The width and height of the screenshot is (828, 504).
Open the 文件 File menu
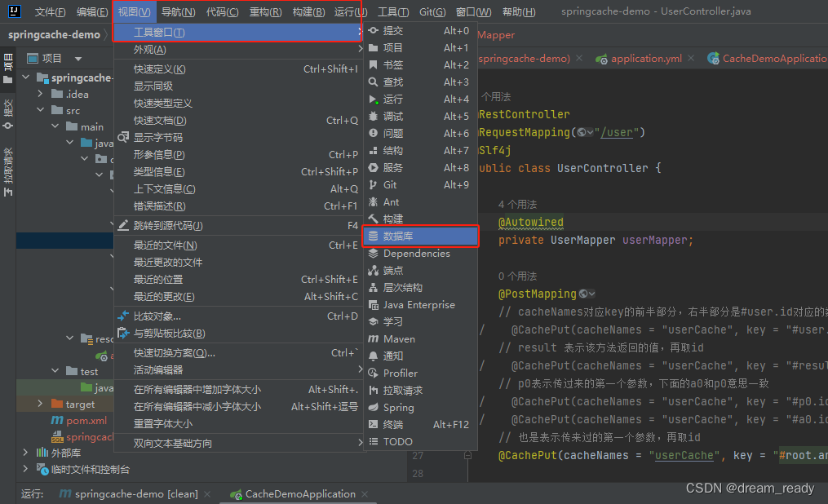[50, 11]
